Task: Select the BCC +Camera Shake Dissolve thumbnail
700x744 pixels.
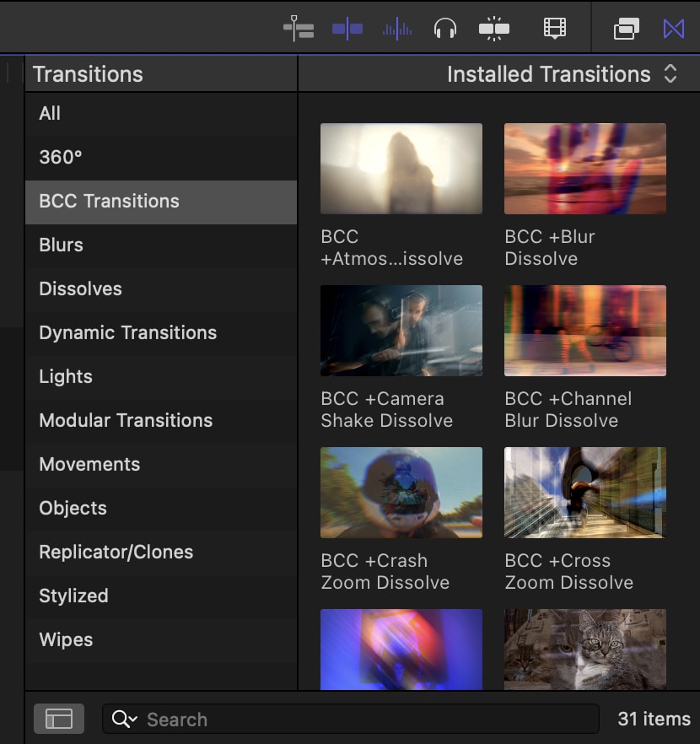Action: 401,331
